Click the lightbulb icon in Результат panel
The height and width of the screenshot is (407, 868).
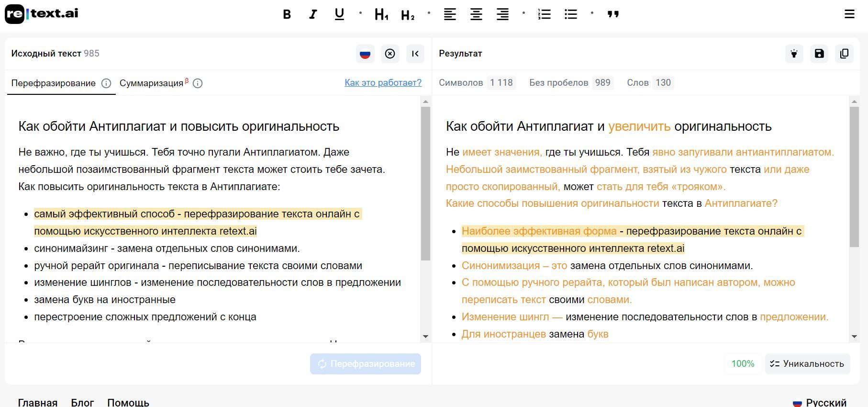pos(794,54)
